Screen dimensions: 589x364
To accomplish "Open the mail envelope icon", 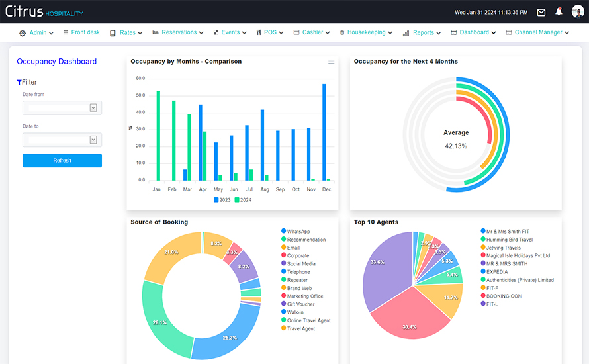I will (541, 12).
